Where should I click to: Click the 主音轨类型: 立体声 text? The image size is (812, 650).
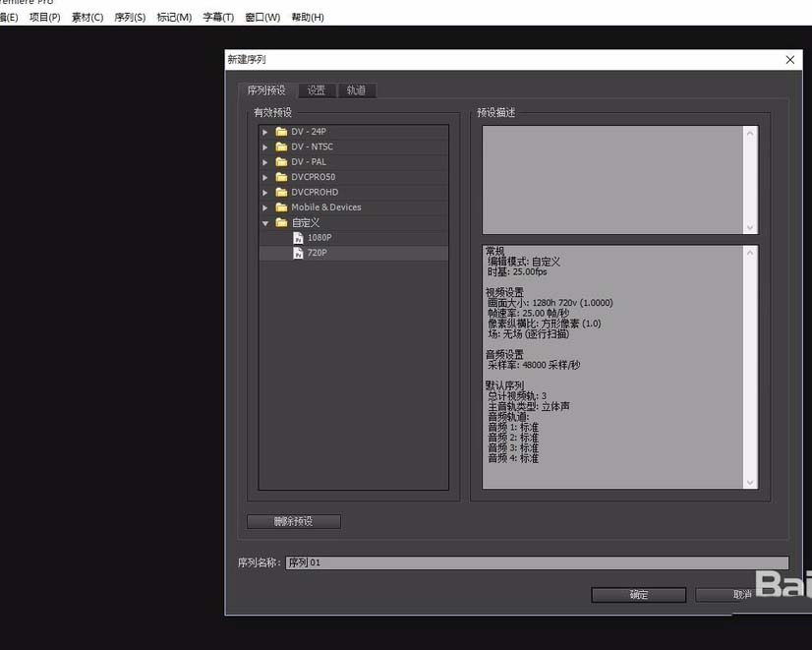[x=528, y=406]
